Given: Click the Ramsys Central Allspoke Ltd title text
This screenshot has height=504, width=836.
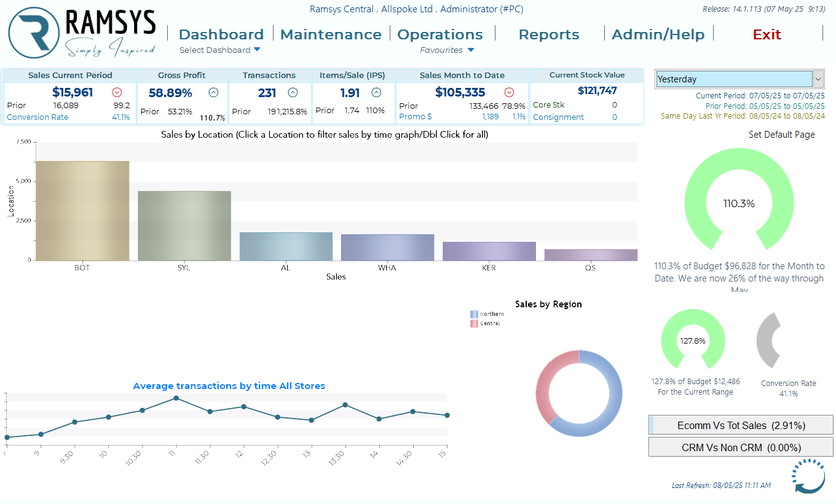Looking at the screenshot, I should pos(416,9).
